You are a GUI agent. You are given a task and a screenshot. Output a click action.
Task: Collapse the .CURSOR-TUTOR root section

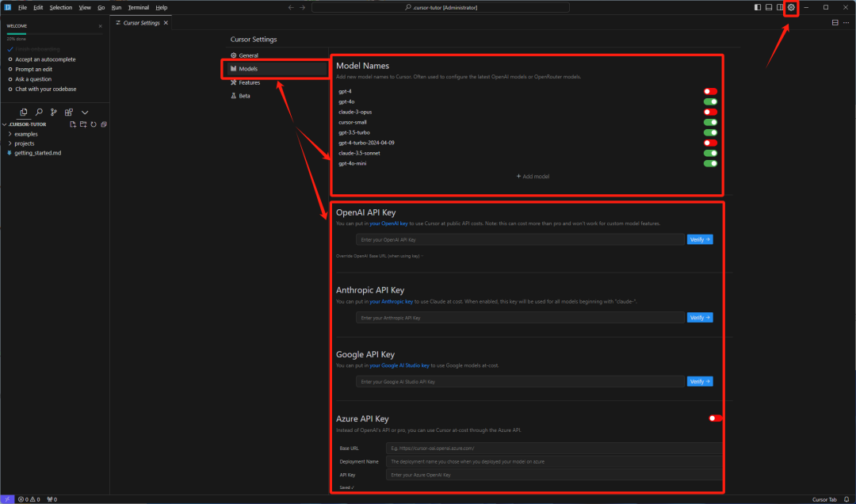point(26,124)
